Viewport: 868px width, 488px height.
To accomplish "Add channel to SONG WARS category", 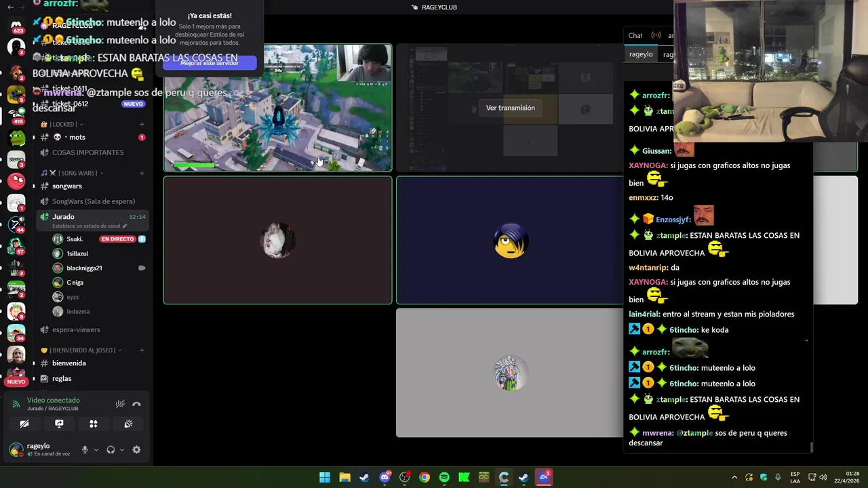I will pos(142,174).
